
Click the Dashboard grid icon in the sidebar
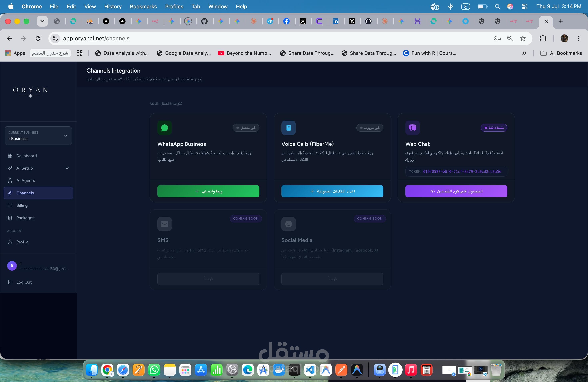[10, 156]
